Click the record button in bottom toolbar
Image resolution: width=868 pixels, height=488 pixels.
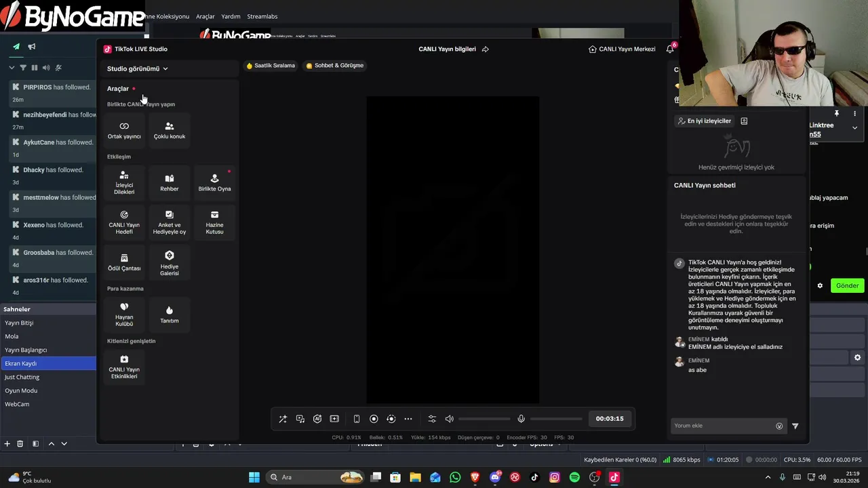[x=374, y=419]
